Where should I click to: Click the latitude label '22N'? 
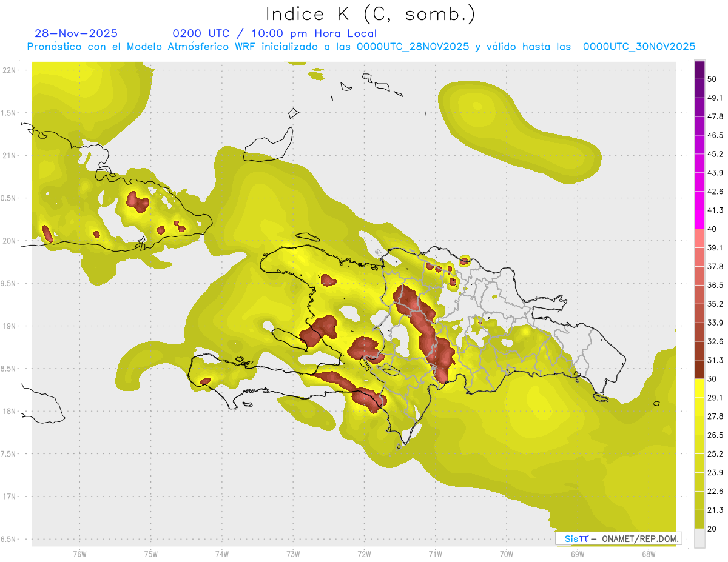(x=8, y=70)
